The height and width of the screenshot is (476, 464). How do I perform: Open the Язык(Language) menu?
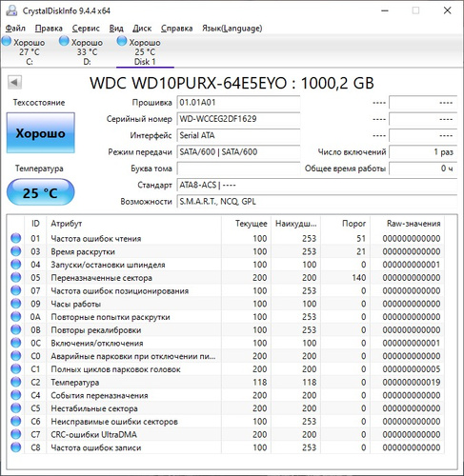coord(232,29)
